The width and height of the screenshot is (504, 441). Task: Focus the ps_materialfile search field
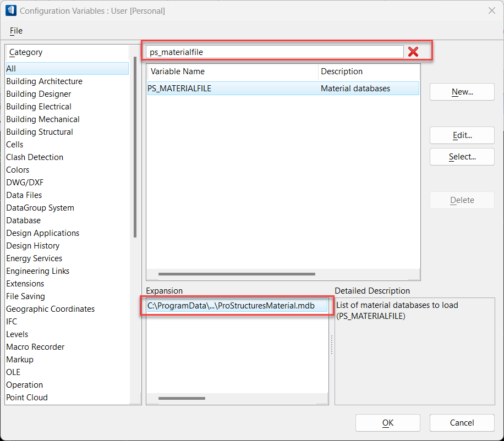[275, 52]
